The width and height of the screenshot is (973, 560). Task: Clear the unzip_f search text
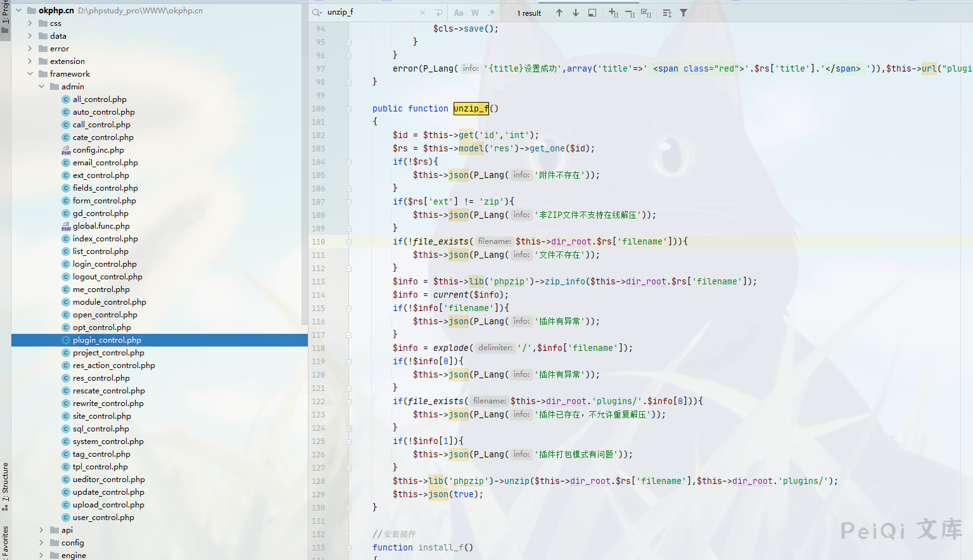pos(423,13)
